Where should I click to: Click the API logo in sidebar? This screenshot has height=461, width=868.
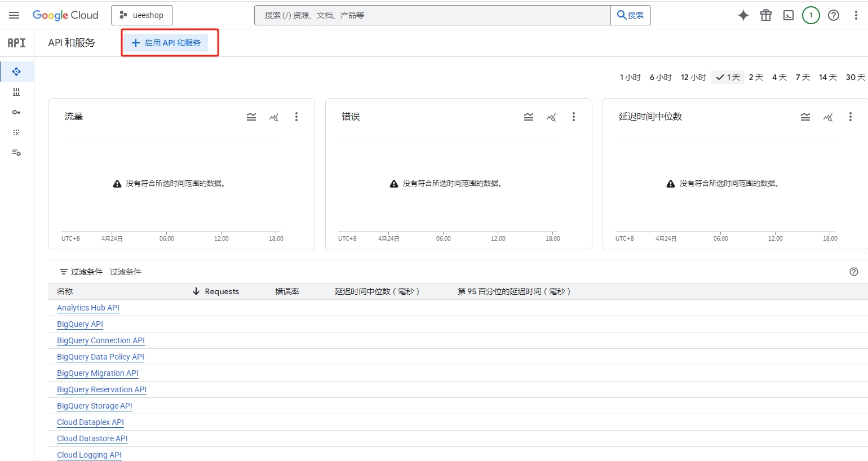point(16,43)
